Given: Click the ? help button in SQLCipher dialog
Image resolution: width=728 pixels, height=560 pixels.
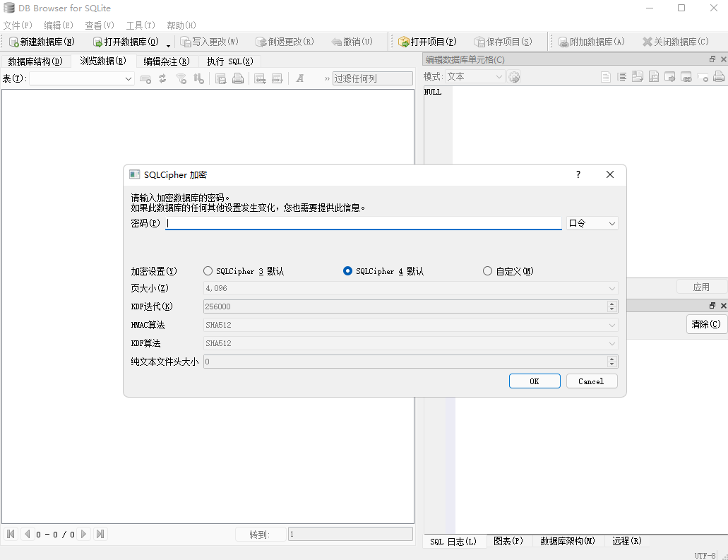Looking at the screenshot, I should tap(578, 174).
